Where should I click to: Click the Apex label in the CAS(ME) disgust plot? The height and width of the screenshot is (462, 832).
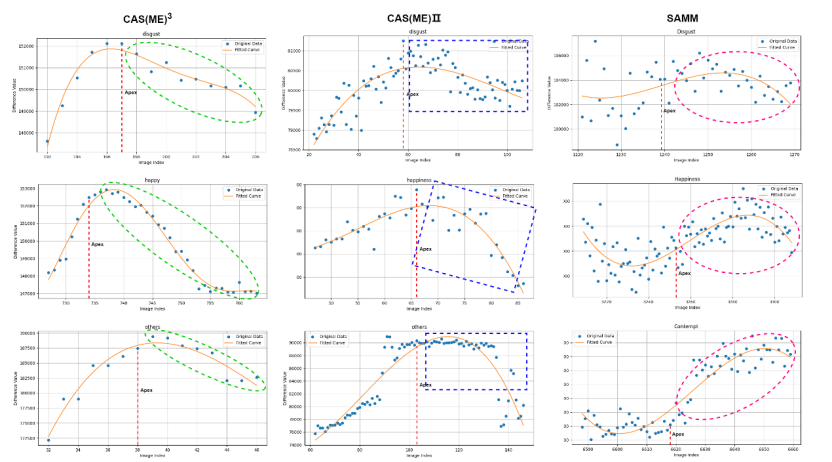pyautogui.click(x=130, y=92)
